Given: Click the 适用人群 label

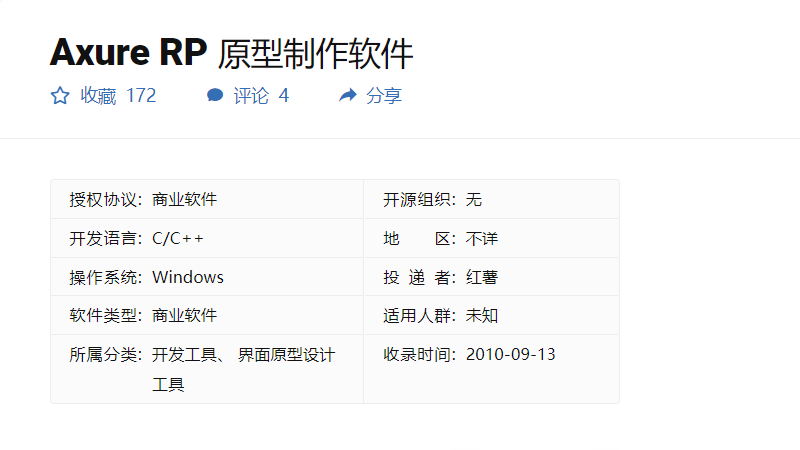Looking at the screenshot, I should pos(419,315).
